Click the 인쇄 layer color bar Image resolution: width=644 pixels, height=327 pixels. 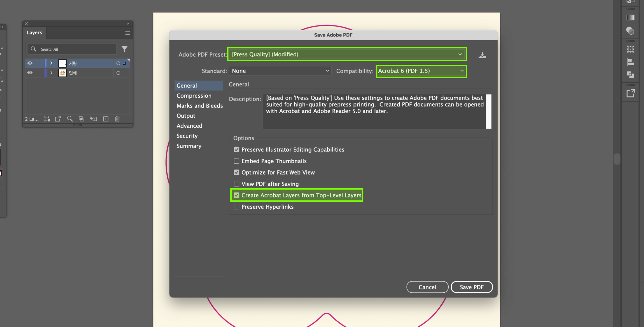pos(46,73)
